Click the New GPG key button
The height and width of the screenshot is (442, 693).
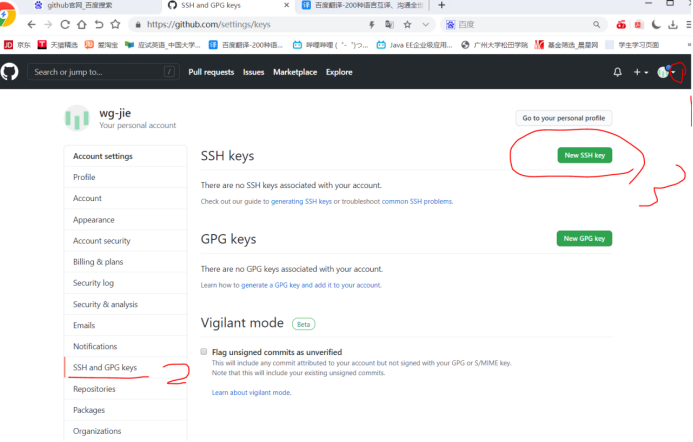pos(584,238)
